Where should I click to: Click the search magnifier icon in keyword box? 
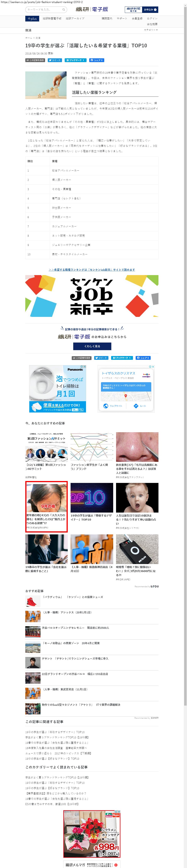[64, 10]
